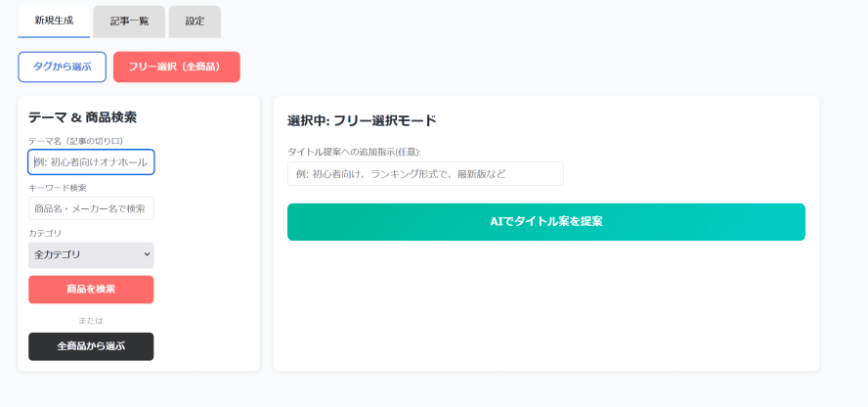Click the 選択中: フリー選択モード heading
This screenshot has width=868, height=407.
point(362,121)
